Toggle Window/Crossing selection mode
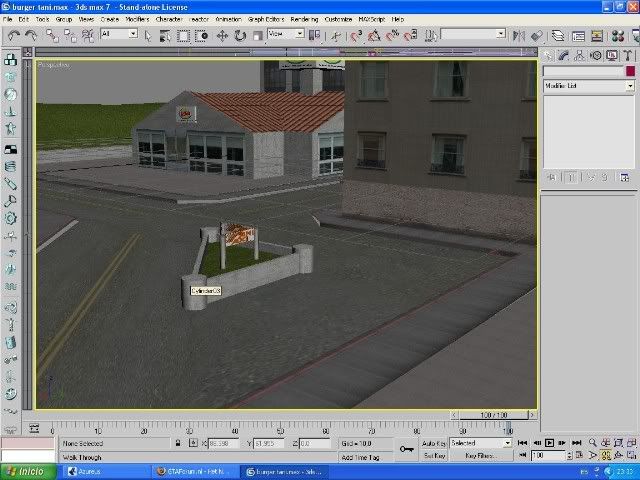 [x=201, y=36]
